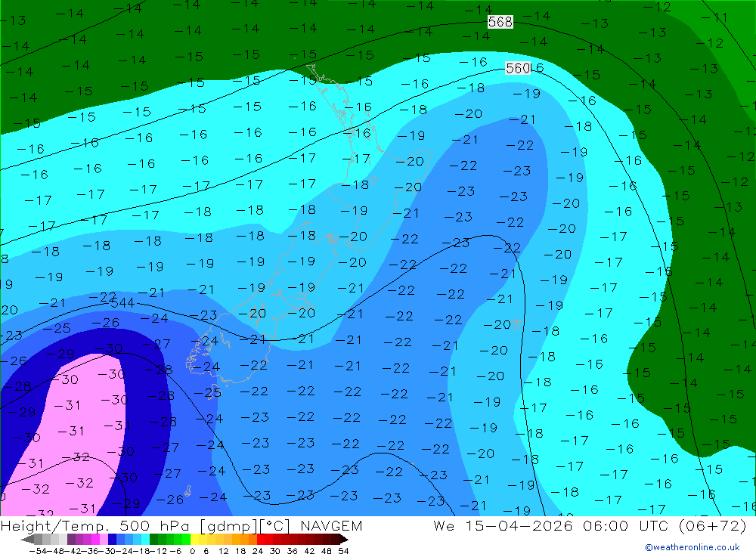Click the bright red swatch above 24
The height and width of the screenshot is (554, 756).
[261, 540]
